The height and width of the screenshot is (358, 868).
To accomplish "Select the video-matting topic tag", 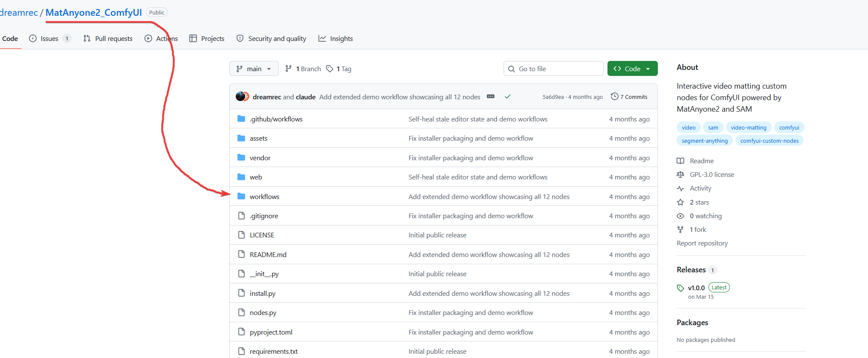I will point(749,127).
